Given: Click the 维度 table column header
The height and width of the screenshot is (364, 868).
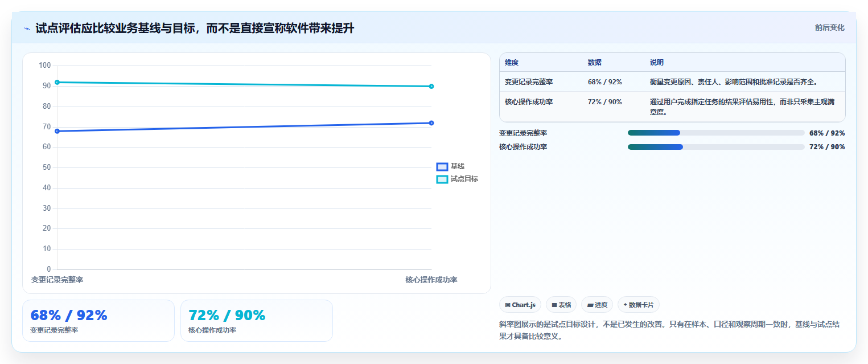Looking at the screenshot, I should click(512, 63).
